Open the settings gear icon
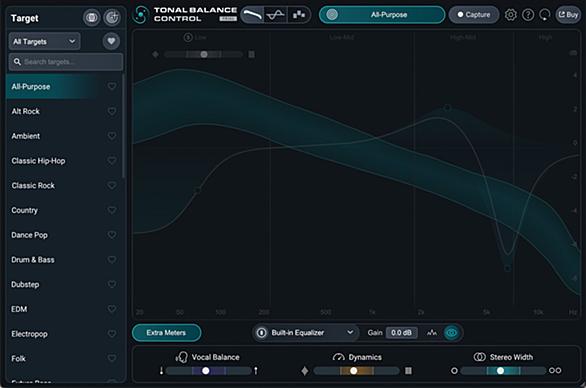 tap(511, 15)
